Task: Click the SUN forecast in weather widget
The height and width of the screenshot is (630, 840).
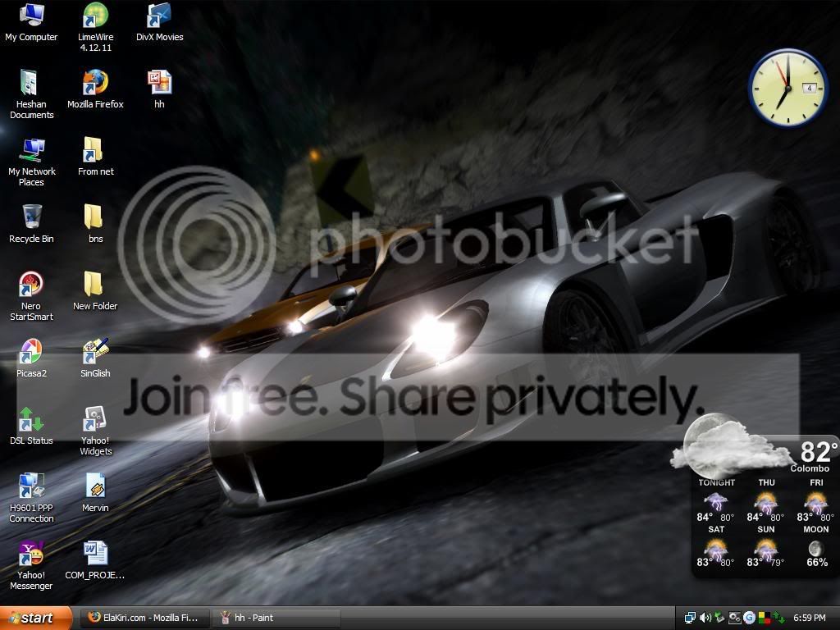Action: point(766,546)
